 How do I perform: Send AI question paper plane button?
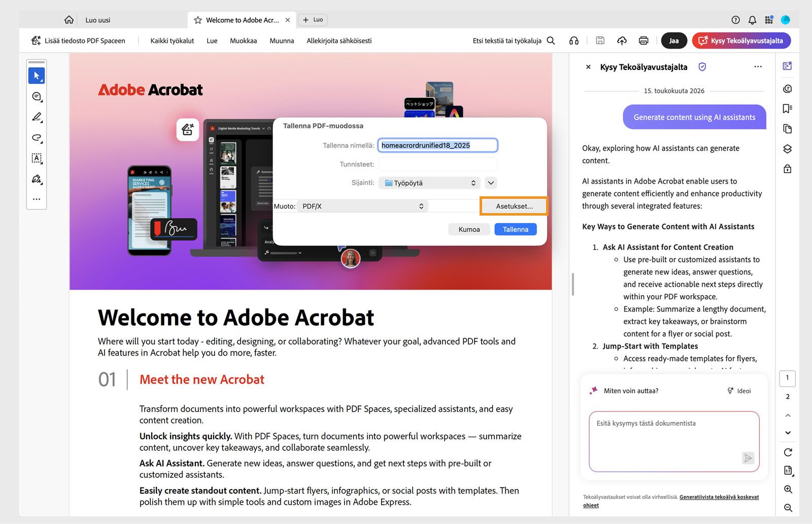pos(748,458)
